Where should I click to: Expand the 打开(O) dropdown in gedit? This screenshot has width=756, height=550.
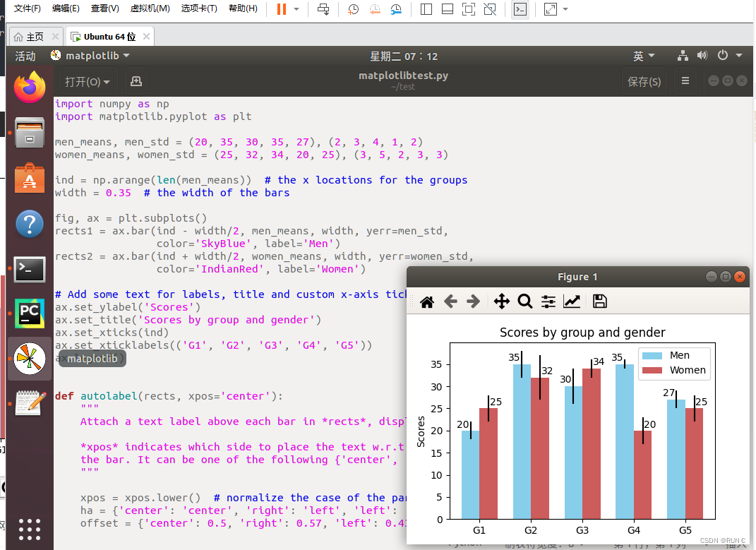86,80
